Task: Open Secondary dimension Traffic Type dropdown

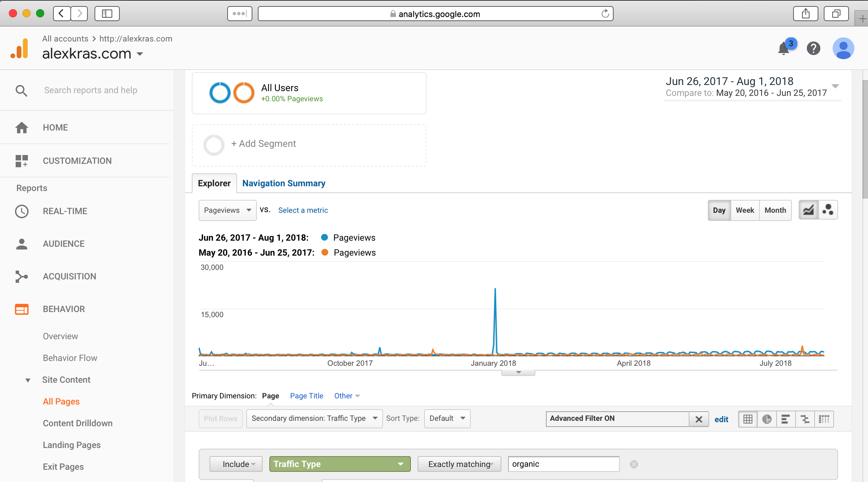Action: 314,418
